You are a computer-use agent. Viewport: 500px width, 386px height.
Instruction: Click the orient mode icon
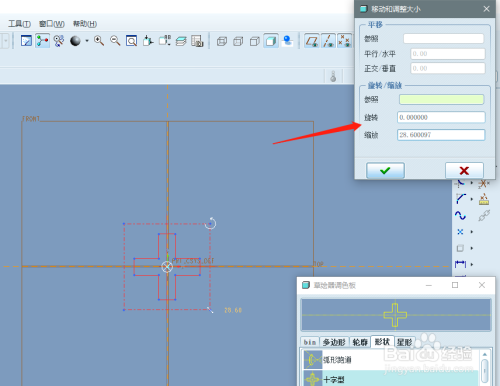(x=59, y=41)
